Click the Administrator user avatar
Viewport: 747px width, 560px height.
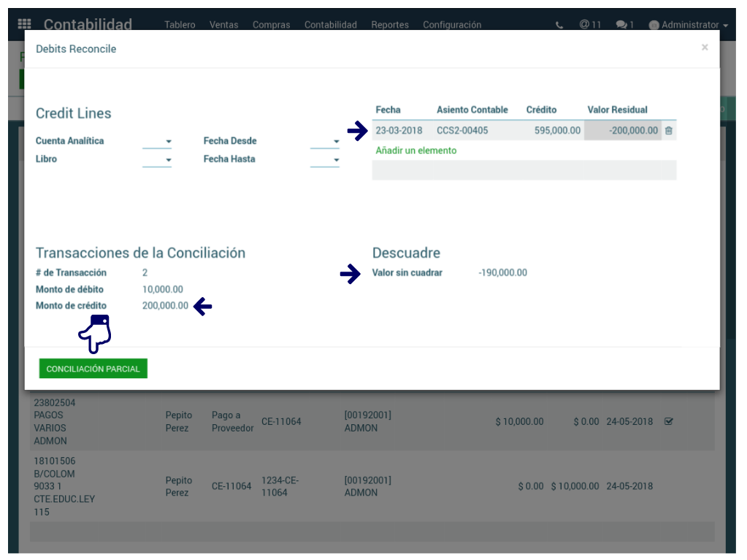coord(654,25)
